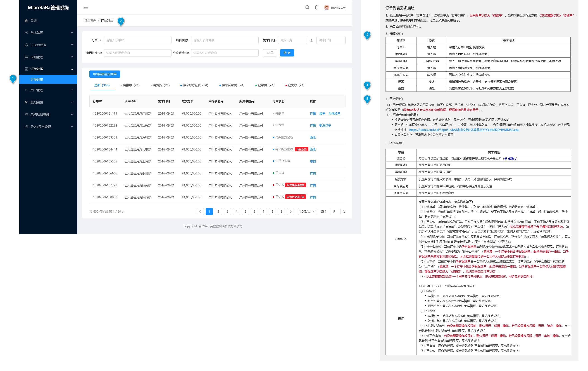Expand the 基础设置 menu chevron
This screenshot has height=371, width=588.
pyautogui.click(x=72, y=102)
